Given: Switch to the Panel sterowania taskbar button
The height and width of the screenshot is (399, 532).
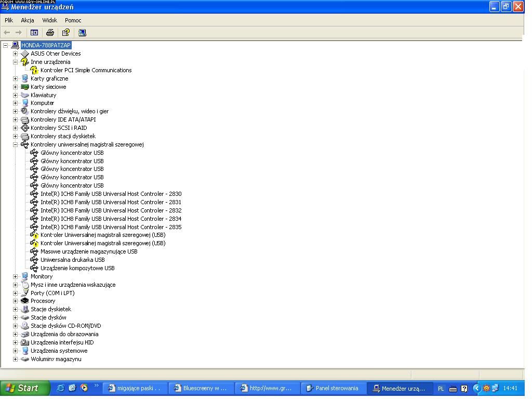Looking at the screenshot, I should coord(333,388).
